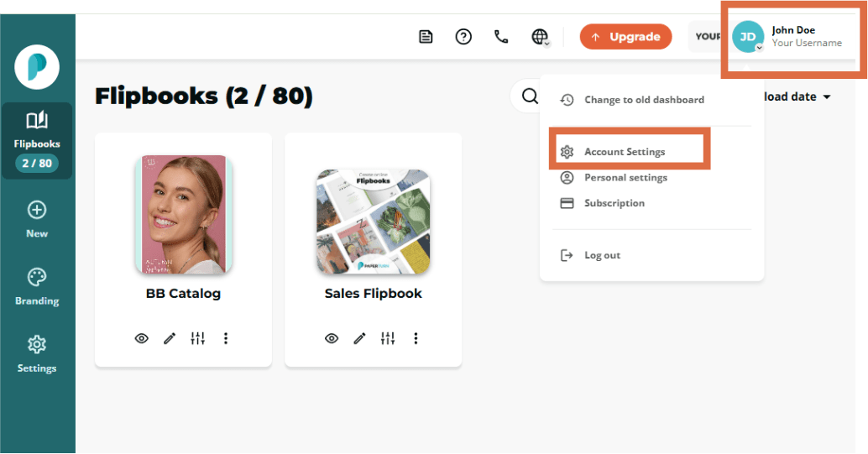Click the help question mark icon

tap(463, 37)
